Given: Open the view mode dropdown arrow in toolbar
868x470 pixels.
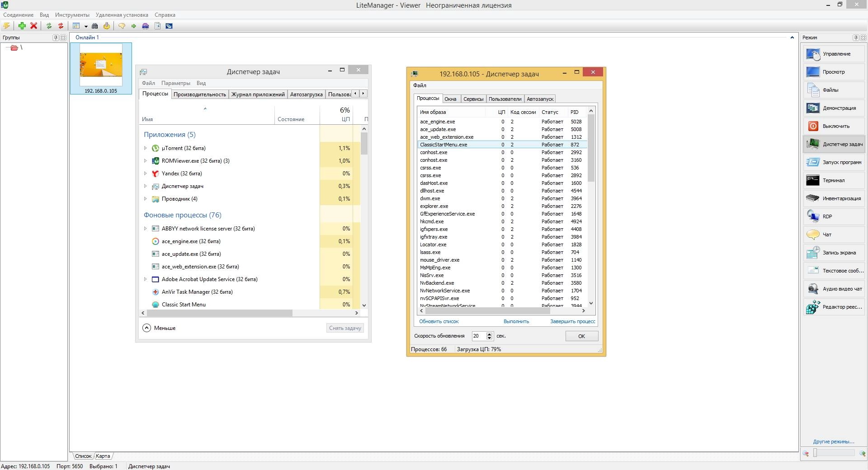Looking at the screenshot, I should point(86,26).
